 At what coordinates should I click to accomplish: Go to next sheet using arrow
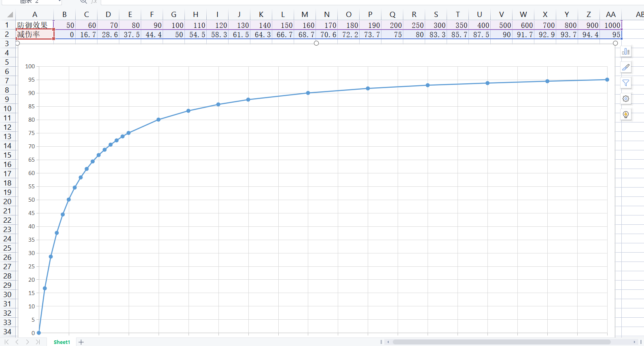tap(28, 342)
